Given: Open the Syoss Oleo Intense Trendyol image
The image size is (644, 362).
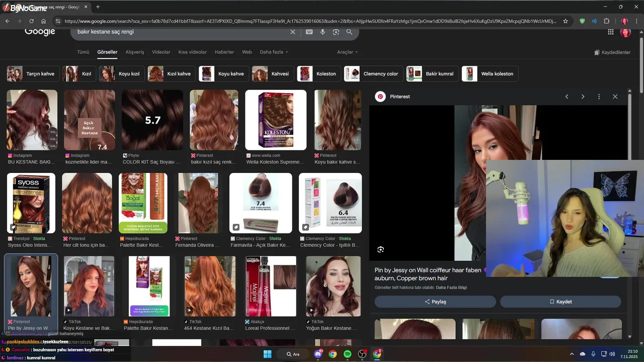Looking at the screenshot, I should pos(31,203).
